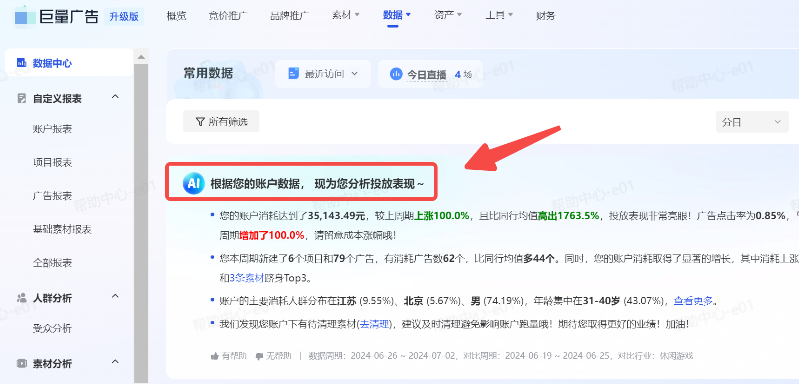The width and height of the screenshot is (799, 384).
Task: Open the 分日 granularity dropdown
Action: [x=752, y=122]
